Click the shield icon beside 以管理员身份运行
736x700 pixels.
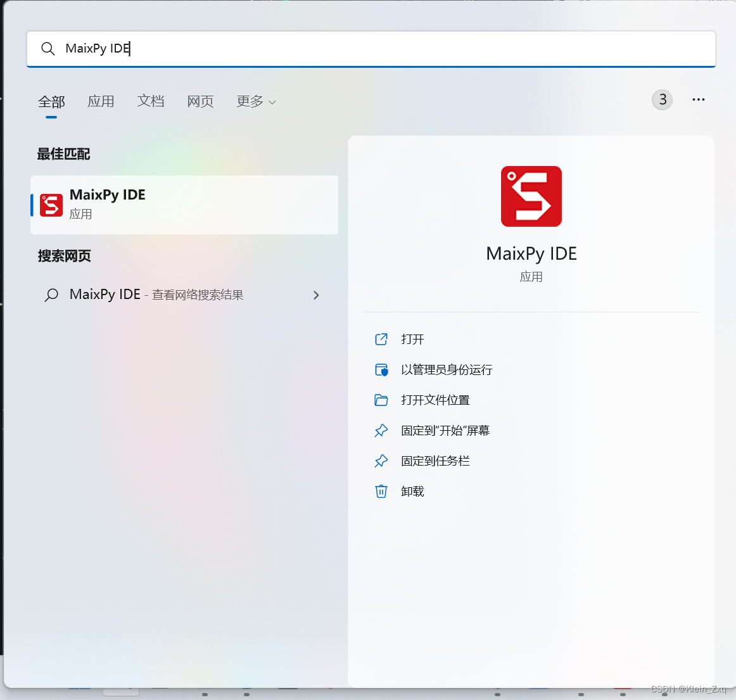pos(381,369)
